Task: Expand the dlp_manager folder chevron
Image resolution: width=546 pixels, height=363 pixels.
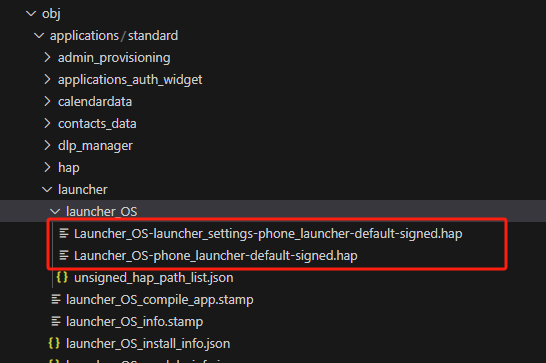Action: [x=47, y=145]
